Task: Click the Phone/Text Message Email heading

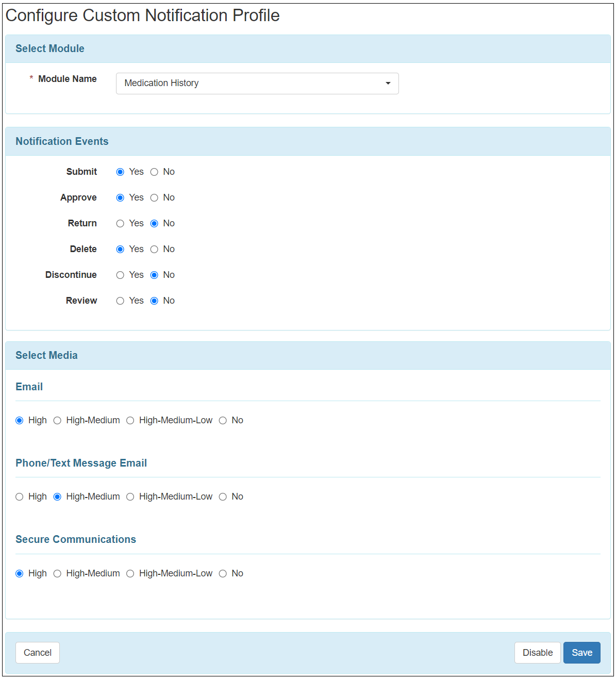Action: (x=81, y=463)
